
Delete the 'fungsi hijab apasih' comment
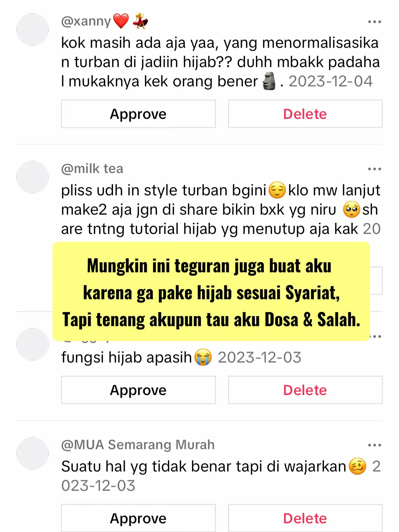tap(305, 390)
